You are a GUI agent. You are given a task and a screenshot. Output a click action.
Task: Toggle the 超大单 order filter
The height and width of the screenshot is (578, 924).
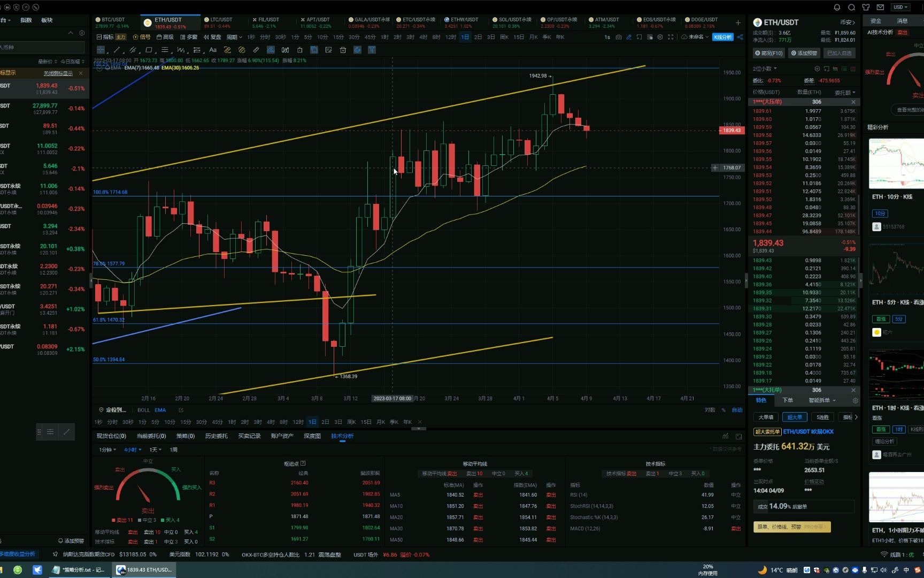(x=795, y=417)
